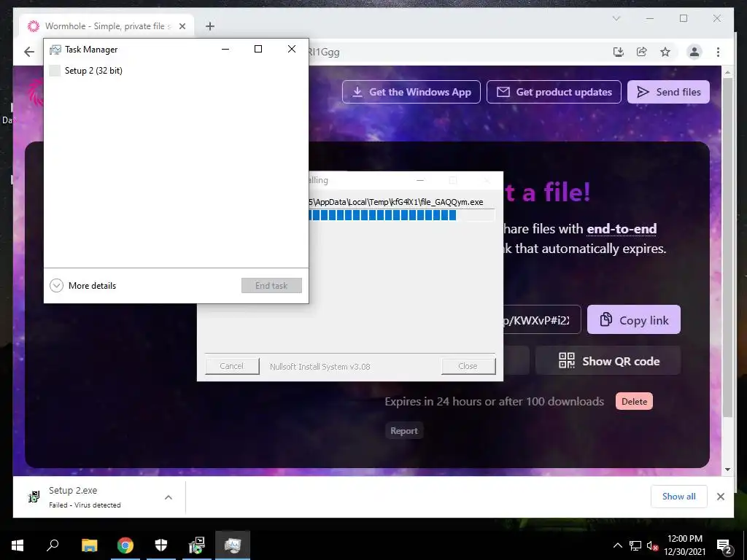
Task: Click the installer progress bar
Action: 402,215
